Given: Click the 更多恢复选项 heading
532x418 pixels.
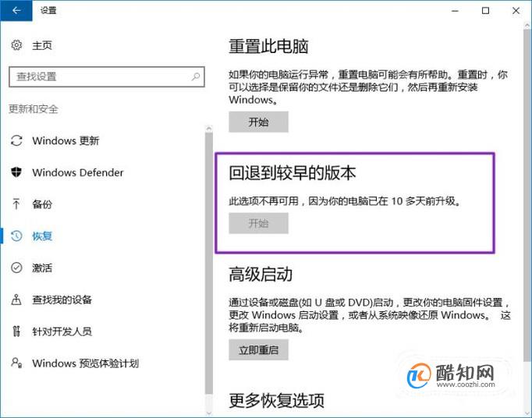Looking at the screenshot, I should click(276, 401).
